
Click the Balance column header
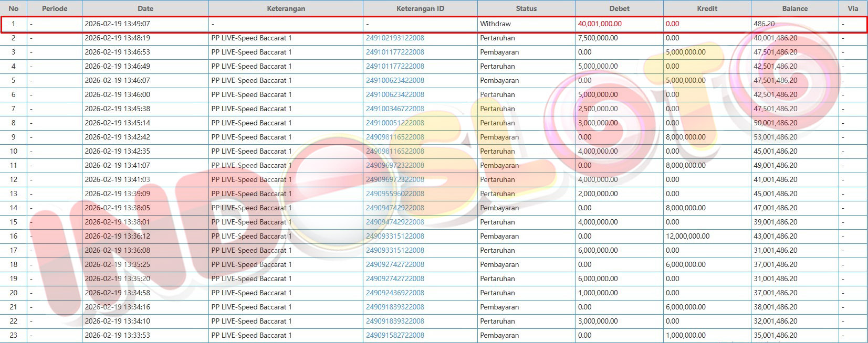(x=794, y=8)
